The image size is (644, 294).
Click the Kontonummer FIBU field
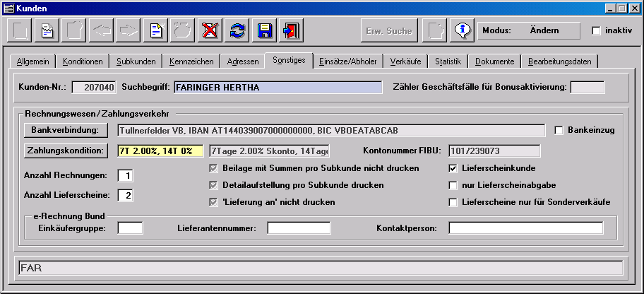(494, 151)
